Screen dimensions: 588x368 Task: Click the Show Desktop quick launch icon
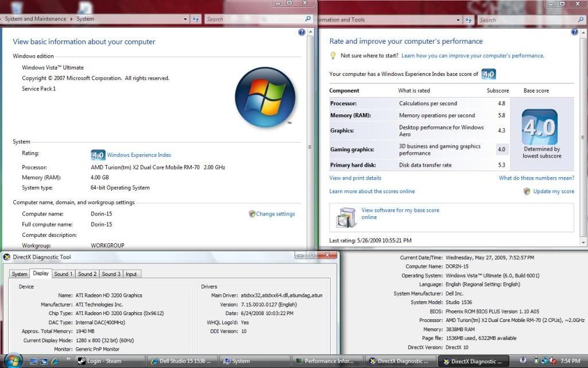coord(33,362)
